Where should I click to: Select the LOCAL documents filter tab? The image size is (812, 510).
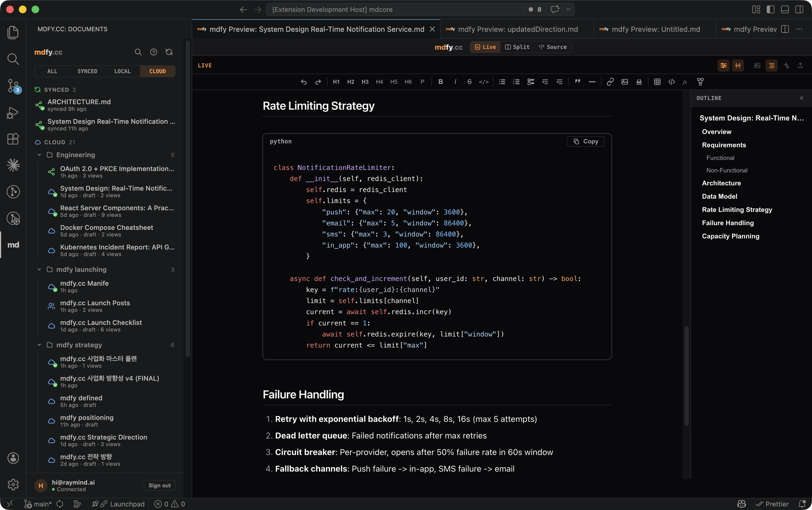(x=122, y=71)
